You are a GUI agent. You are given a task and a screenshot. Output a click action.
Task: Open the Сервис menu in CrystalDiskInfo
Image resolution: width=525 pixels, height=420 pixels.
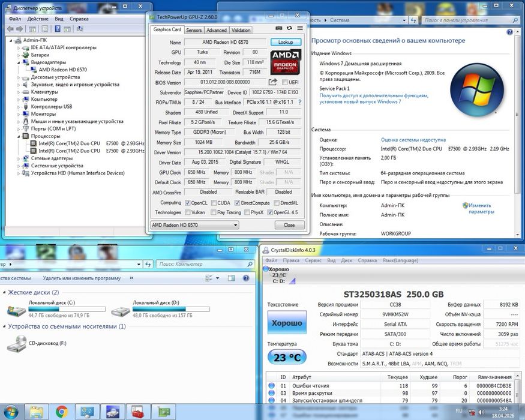(x=313, y=260)
